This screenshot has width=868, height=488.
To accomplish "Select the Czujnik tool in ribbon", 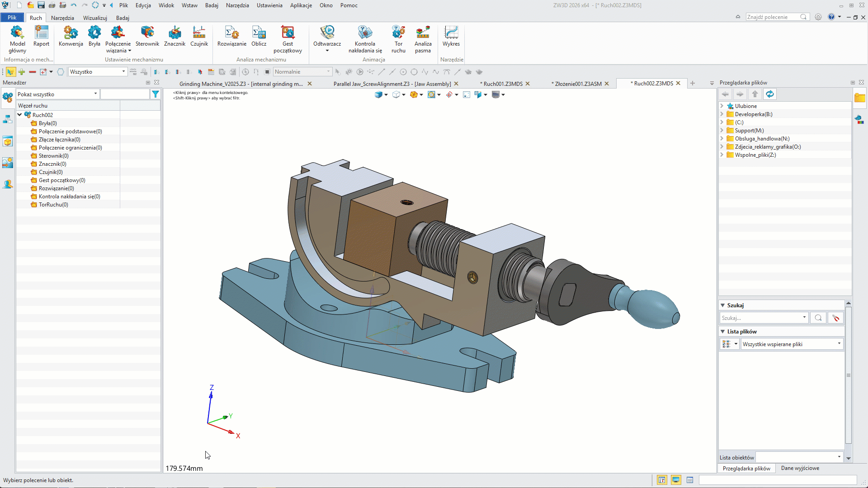I will pos(199,37).
